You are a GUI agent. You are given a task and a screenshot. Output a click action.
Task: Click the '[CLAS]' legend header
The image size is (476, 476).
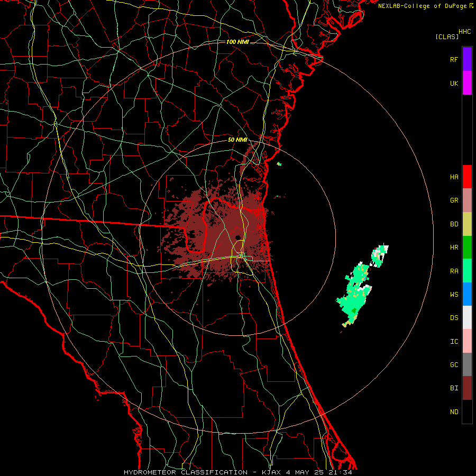(447, 36)
